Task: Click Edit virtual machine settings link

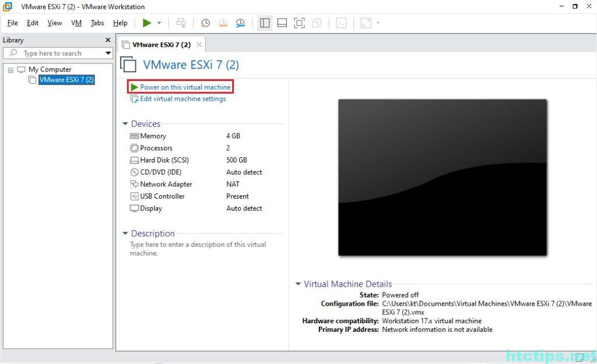Action: pyautogui.click(x=182, y=99)
